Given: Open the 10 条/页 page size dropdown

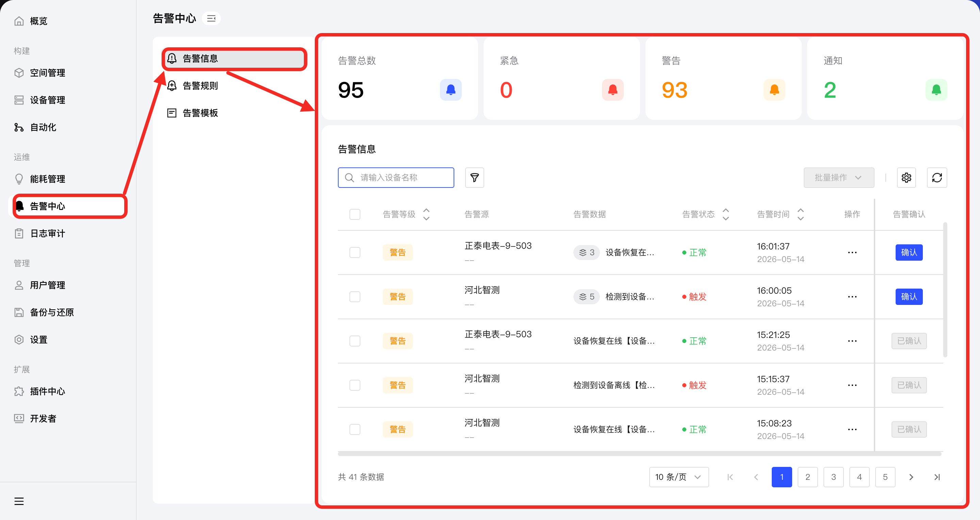Looking at the screenshot, I should coord(679,477).
